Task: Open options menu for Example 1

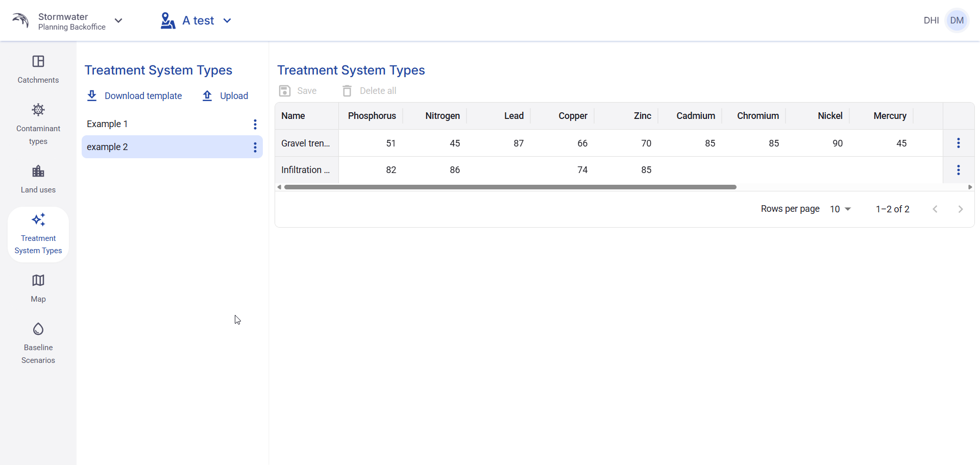Action: pyautogui.click(x=255, y=124)
